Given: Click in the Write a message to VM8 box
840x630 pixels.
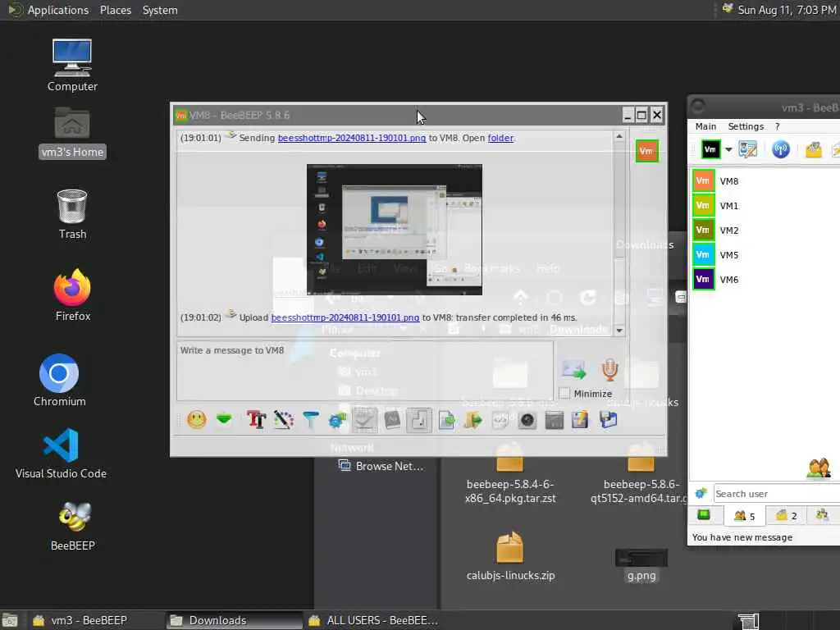Looking at the screenshot, I should point(365,371).
